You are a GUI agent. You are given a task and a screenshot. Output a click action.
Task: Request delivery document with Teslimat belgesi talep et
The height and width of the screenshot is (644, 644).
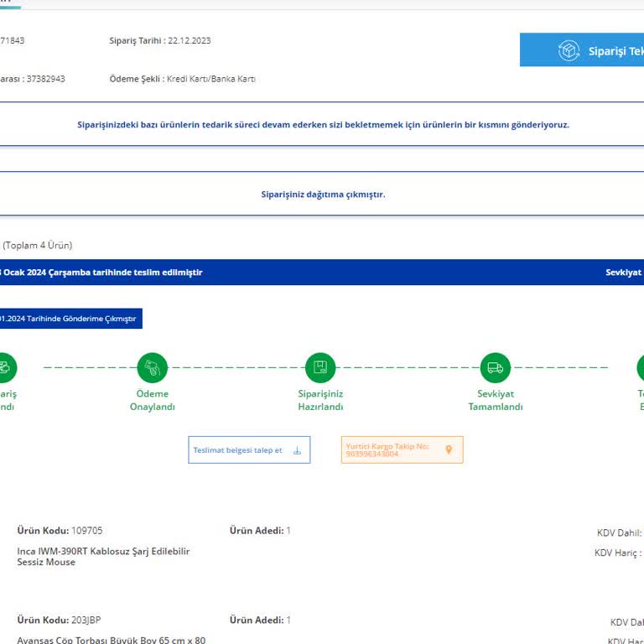(249, 450)
